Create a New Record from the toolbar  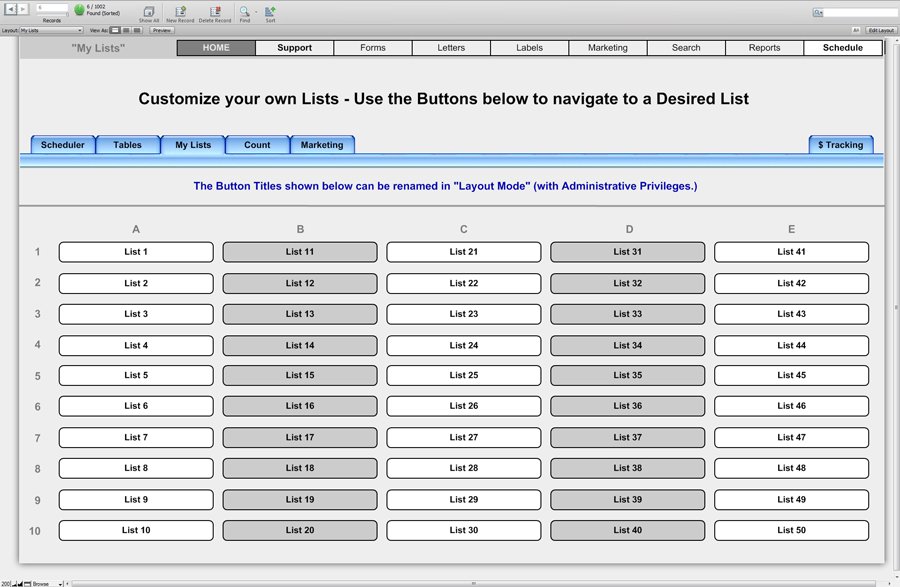pyautogui.click(x=180, y=11)
